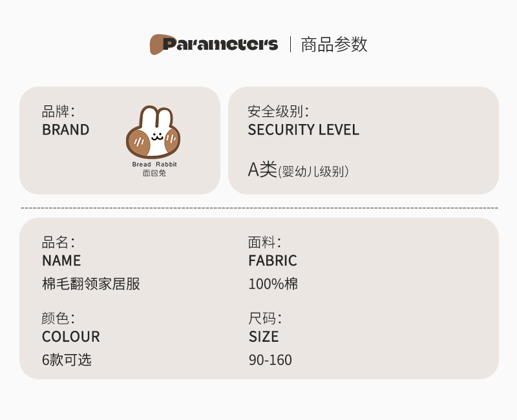The width and height of the screenshot is (517, 420).
Task: Select the 90-160 size value
Action: click(270, 360)
